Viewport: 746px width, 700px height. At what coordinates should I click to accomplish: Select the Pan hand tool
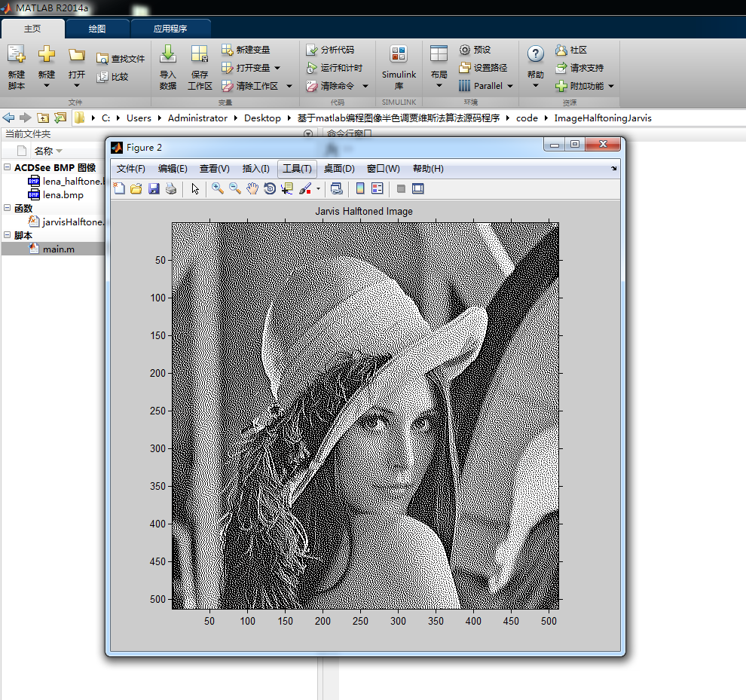pos(252,189)
